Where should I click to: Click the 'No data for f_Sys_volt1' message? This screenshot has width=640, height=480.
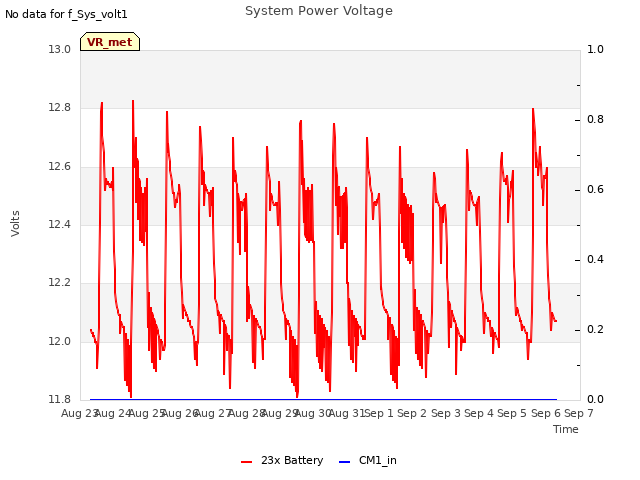66,14
